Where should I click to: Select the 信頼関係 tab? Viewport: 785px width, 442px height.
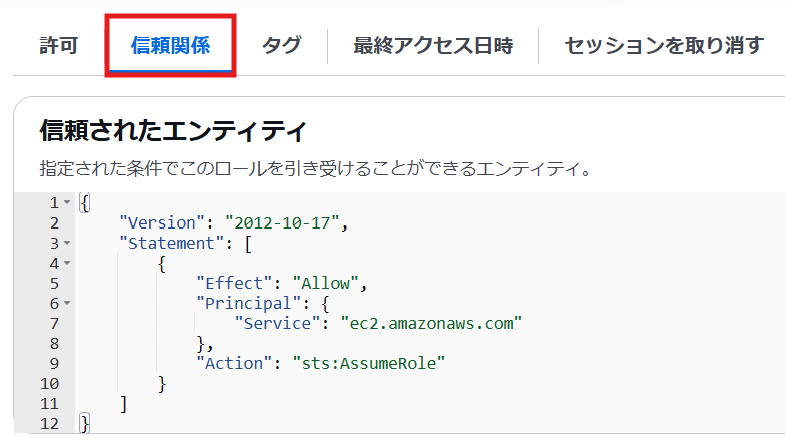[x=170, y=46]
